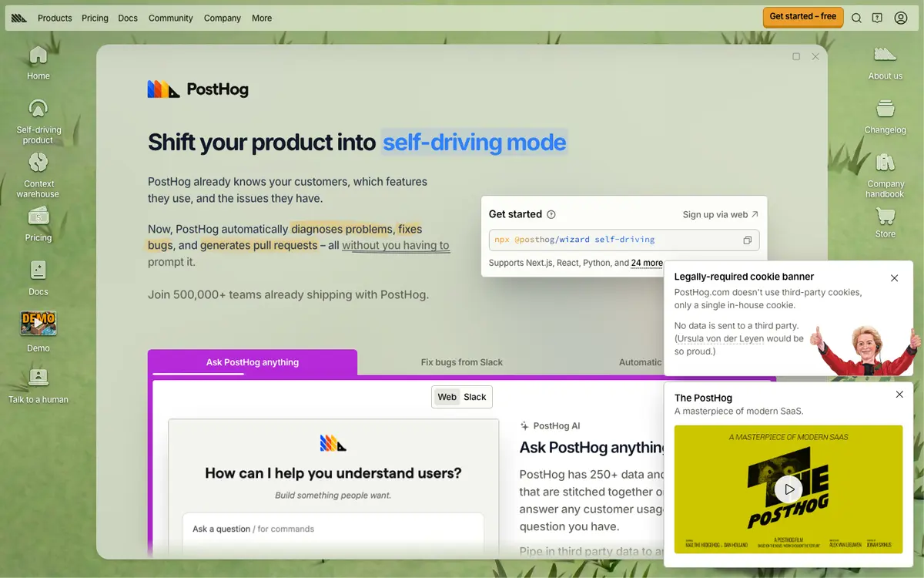Screen dimensions: 924x578
Task: Open the About us desktop icon
Action: coord(885,62)
